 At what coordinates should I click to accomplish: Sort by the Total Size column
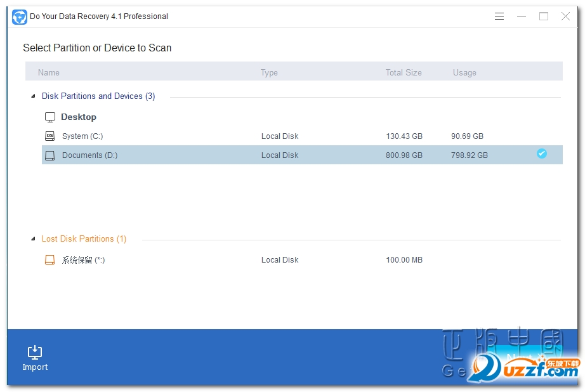[403, 72]
